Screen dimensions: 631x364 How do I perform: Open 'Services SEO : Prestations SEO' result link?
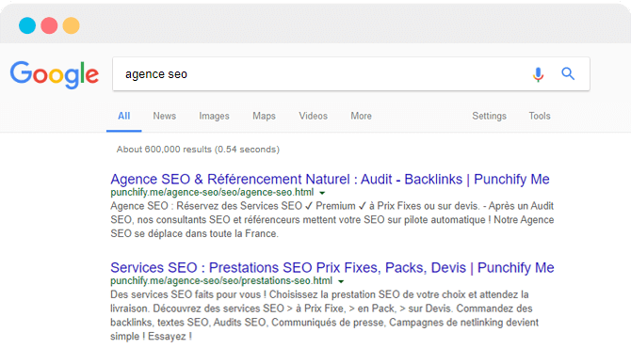point(332,267)
